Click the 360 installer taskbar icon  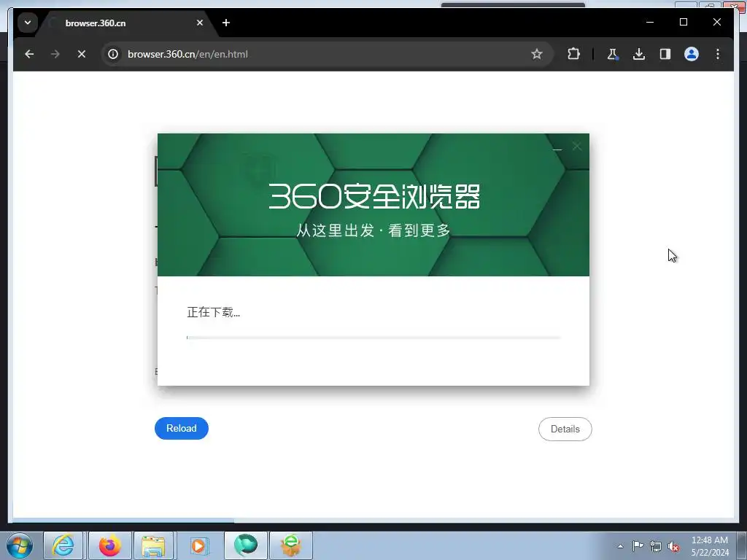click(x=291, y=545)
